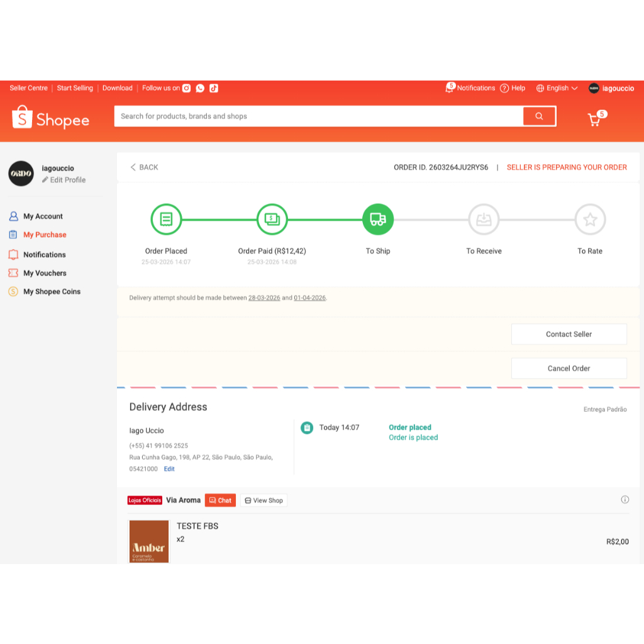Click the Cancel Order button
Image resolution: width=644 pixels, height=644 pixels.
click(x=569, y=369)
